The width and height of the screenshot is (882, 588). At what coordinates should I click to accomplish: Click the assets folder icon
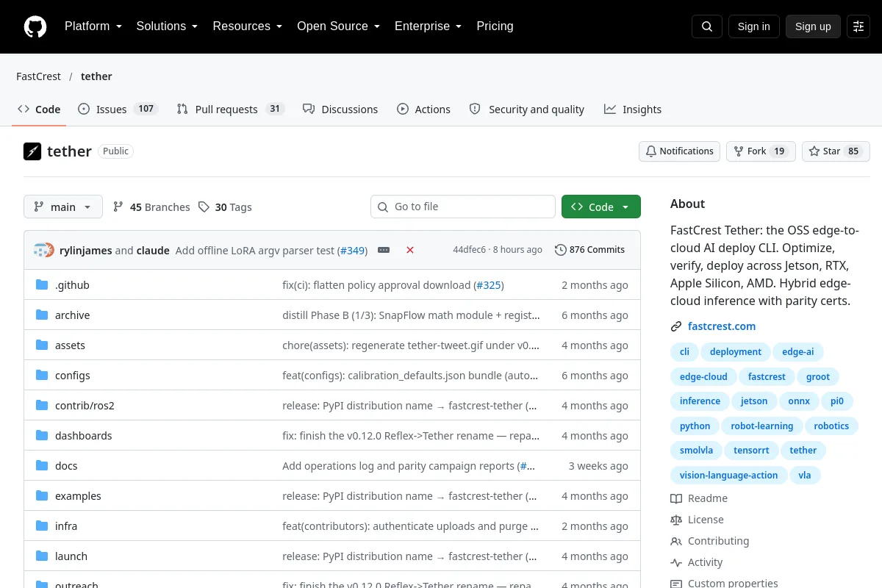[x=42, y=345]
